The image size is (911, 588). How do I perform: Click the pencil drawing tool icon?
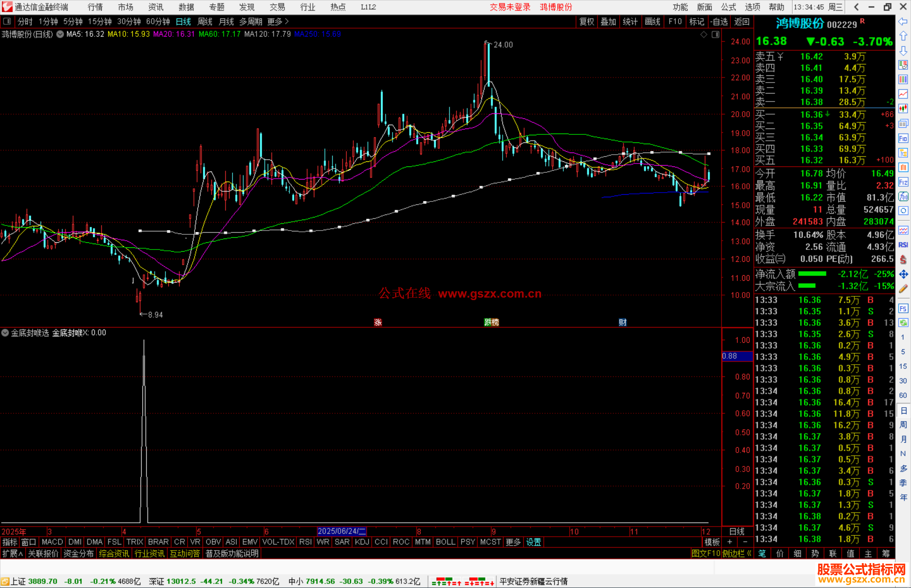click(x=903, y=289)
